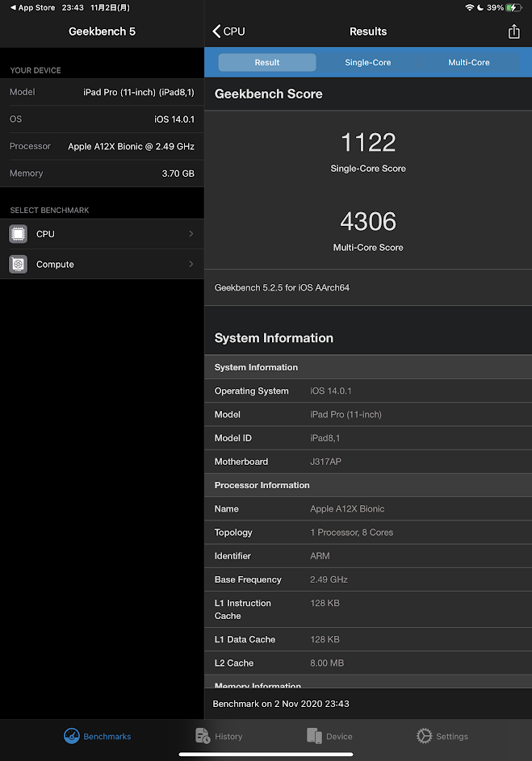The width and height of the screenshot is (532, 761).
Task: Tap the Name Apple A12X Bionic row
Action: click(368, 508)
